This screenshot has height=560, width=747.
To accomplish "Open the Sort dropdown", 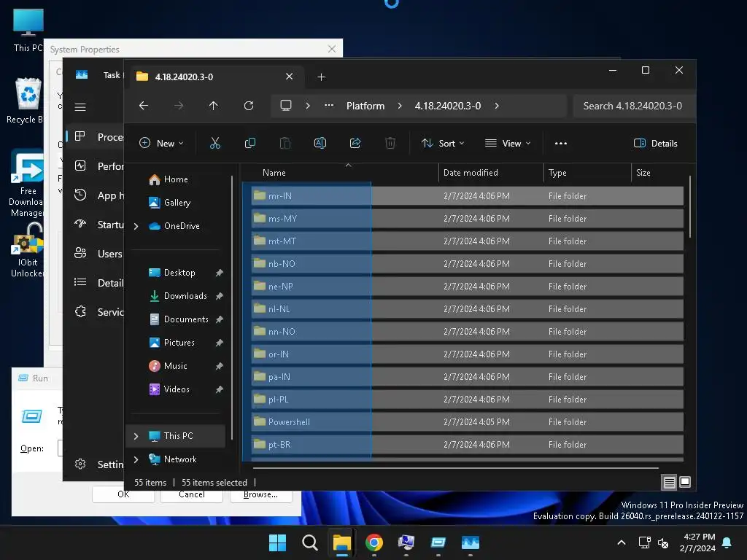I will point(443,144).
